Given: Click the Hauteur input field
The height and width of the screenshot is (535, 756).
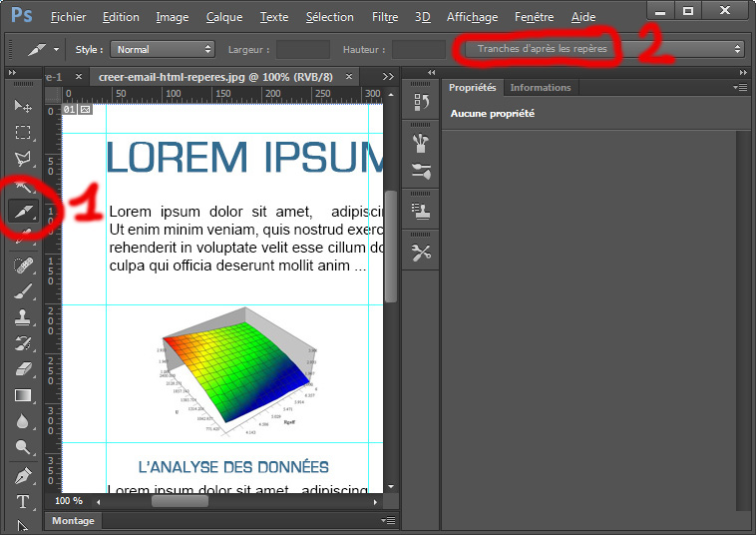Looking at the screenshot, I should point(419,49).
